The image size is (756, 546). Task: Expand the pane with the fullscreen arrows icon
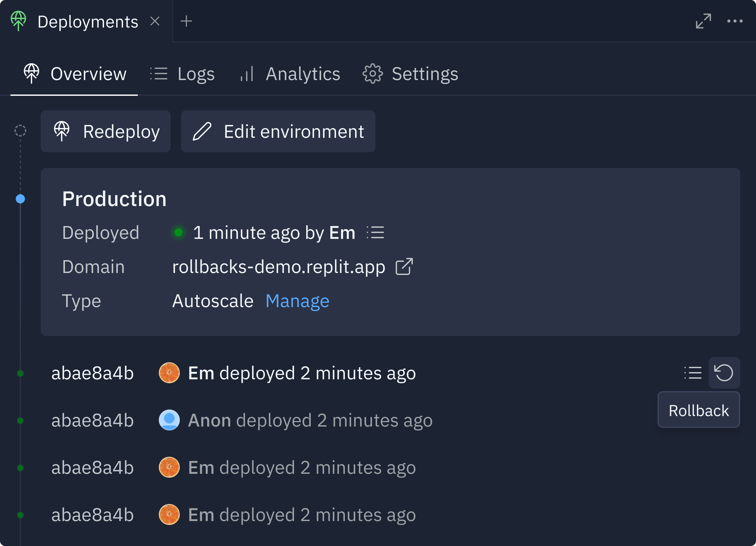pos(703,21)
